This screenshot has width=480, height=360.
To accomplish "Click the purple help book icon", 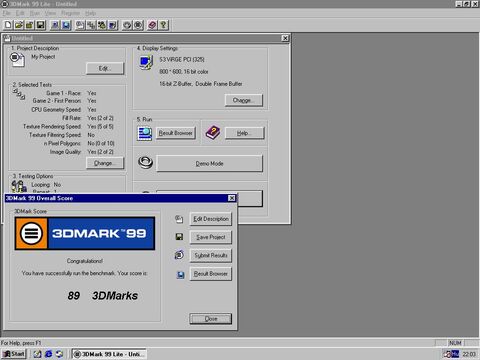I will pos(213,133).
